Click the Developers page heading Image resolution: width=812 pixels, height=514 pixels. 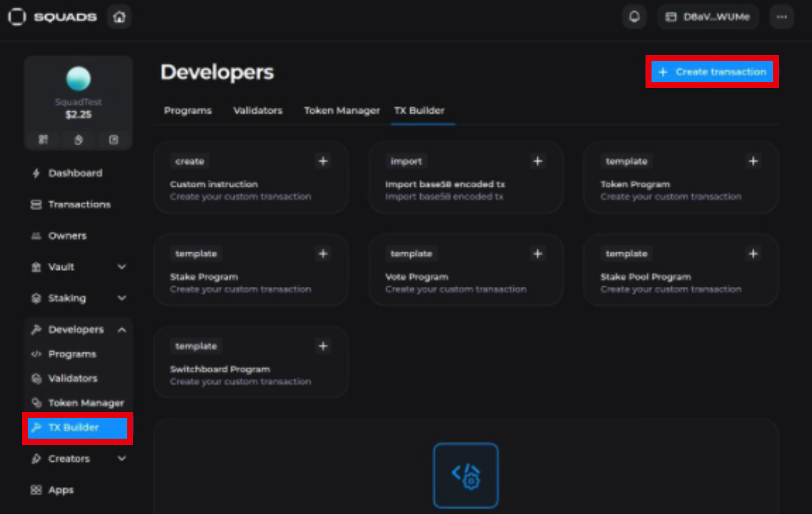tap(217, 72)
